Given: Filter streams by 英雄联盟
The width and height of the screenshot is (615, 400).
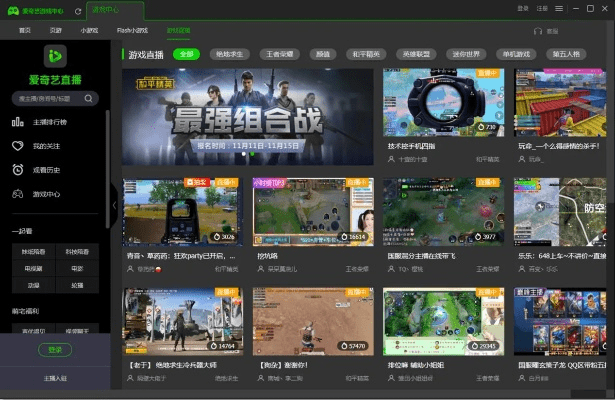Looking at the screenshot, I should (x=416, y=54).
